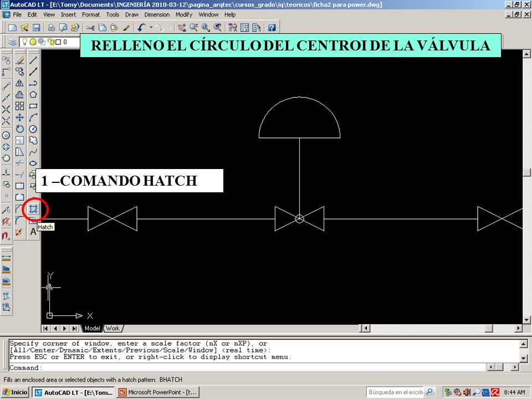Viewport: 532px width, 399px height.
Task: Snap to Midpoint object snap
Action: (6, 98)
